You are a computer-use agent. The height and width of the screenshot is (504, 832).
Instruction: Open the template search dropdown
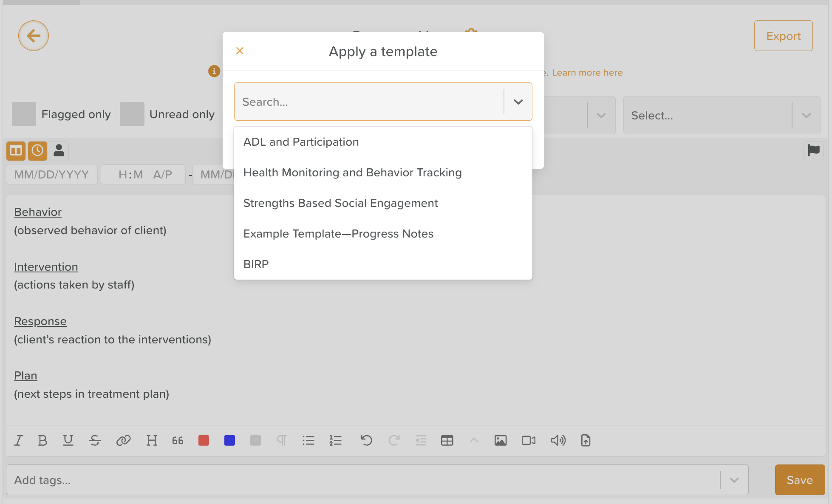click(518, 102)
